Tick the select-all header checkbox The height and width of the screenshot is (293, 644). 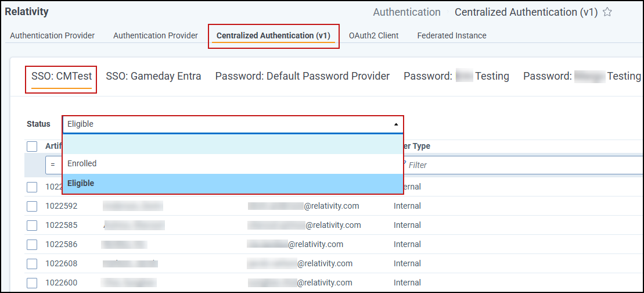(x=32, y=146)
